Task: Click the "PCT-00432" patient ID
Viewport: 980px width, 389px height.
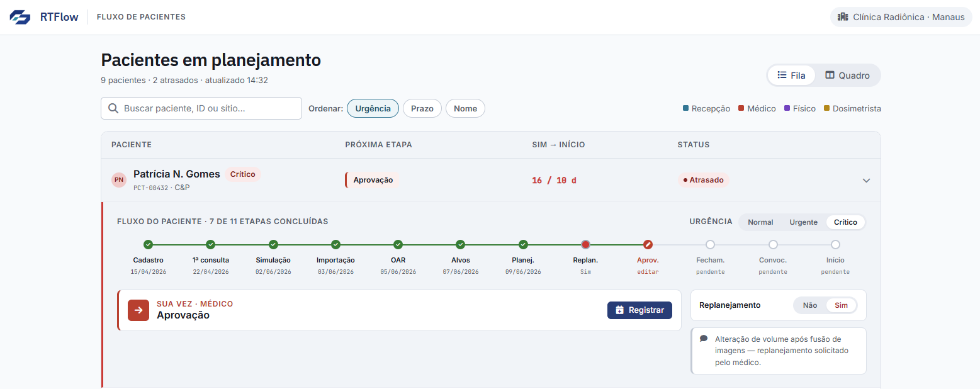Action: pyautogui.click(x=151, y=188)
